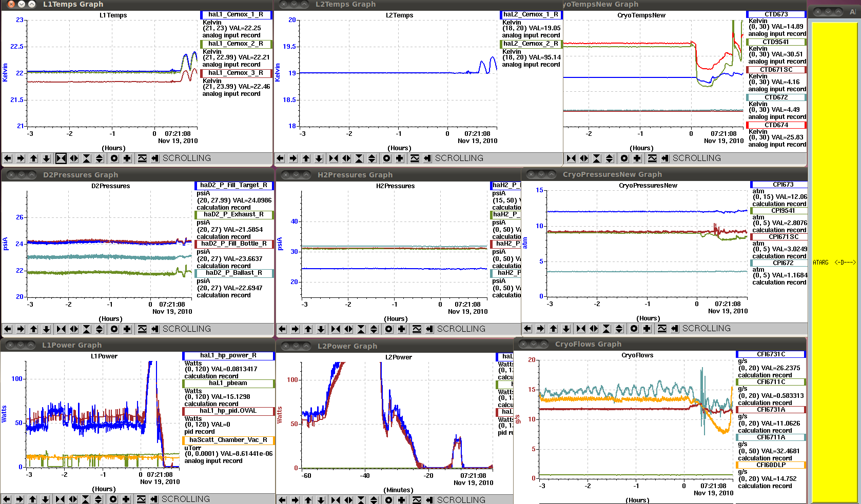Select the haL1_Cernox_3_R curve legend
Image resolution: width=861 pixels, height=504 pixels.
point(236,73)
